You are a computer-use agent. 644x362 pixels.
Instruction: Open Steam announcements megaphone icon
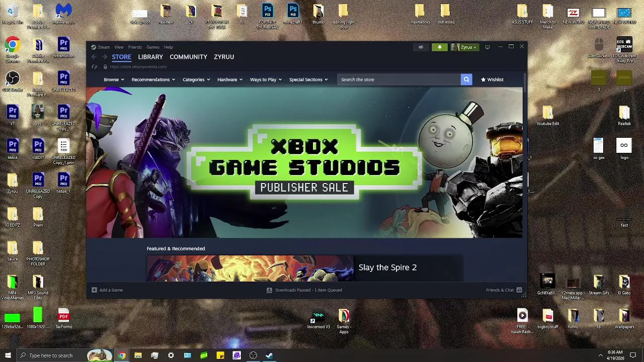coord(421,47)
